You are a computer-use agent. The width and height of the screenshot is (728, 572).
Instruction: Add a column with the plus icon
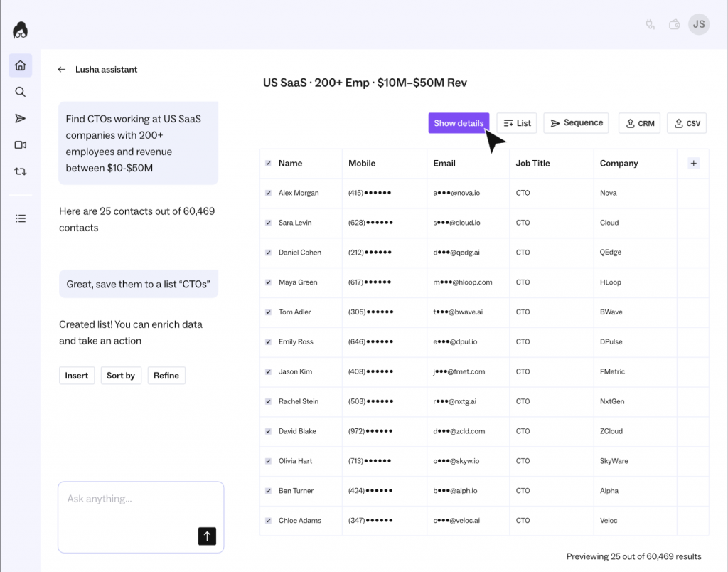(694, 164)
